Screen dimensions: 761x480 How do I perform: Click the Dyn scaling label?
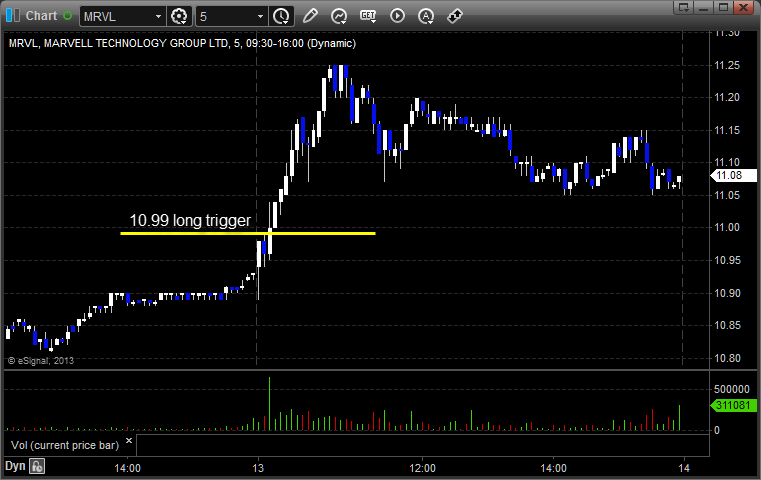pyautogui.click(x=15, y=466)
